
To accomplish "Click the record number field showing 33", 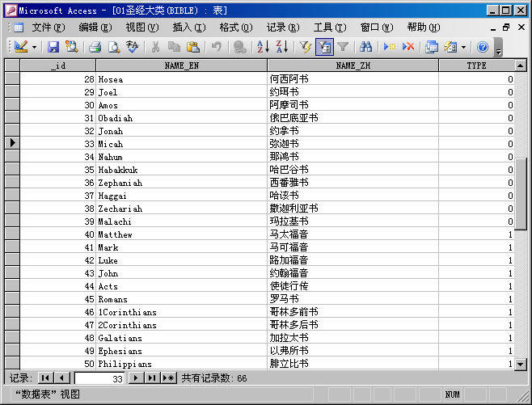I will point(99,378).
